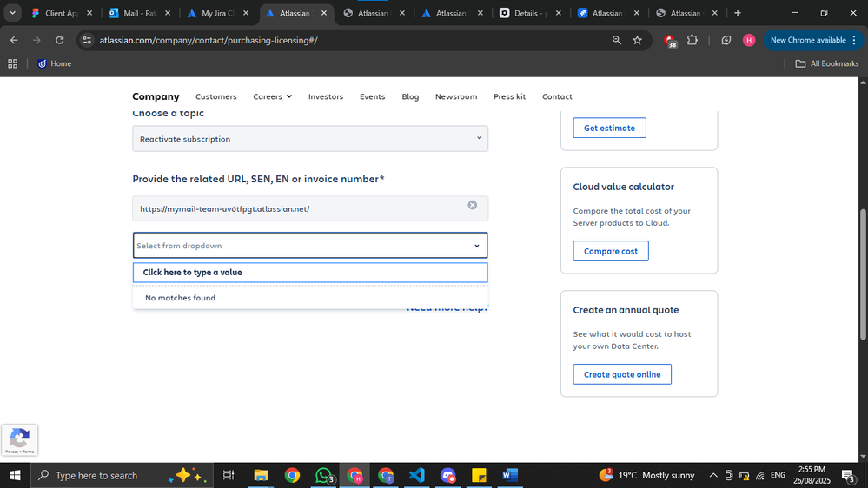Close the Details tab
Viewport: 868px width, 488px height.
point(558,13)
